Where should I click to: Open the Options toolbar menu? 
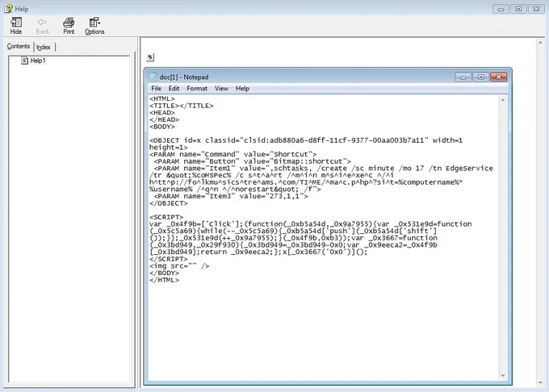[x=94, y=26]
